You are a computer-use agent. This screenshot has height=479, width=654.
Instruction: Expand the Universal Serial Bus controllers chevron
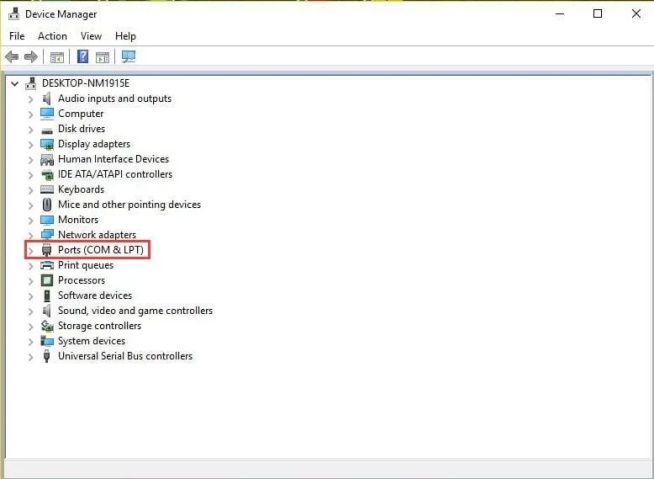30,357
